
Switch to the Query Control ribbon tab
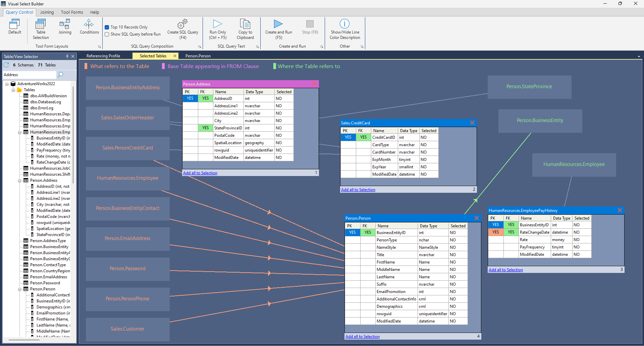(19, 12)
